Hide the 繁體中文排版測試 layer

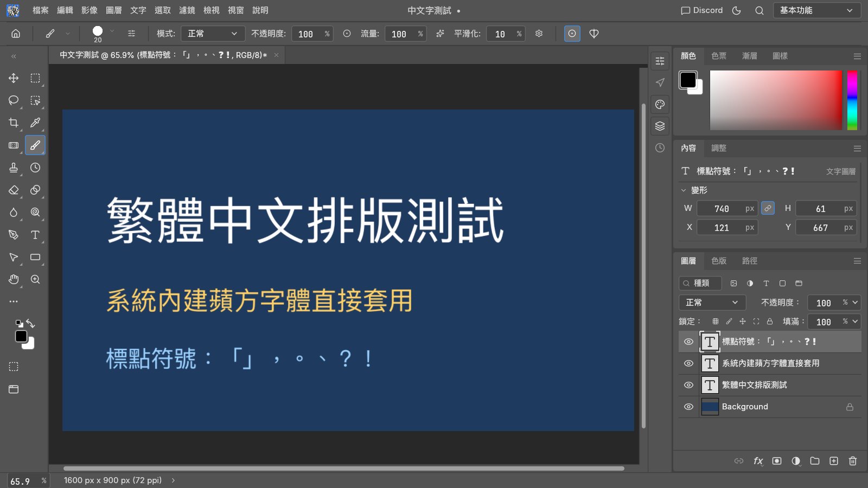pyautogui.click(x=688, y=385)
